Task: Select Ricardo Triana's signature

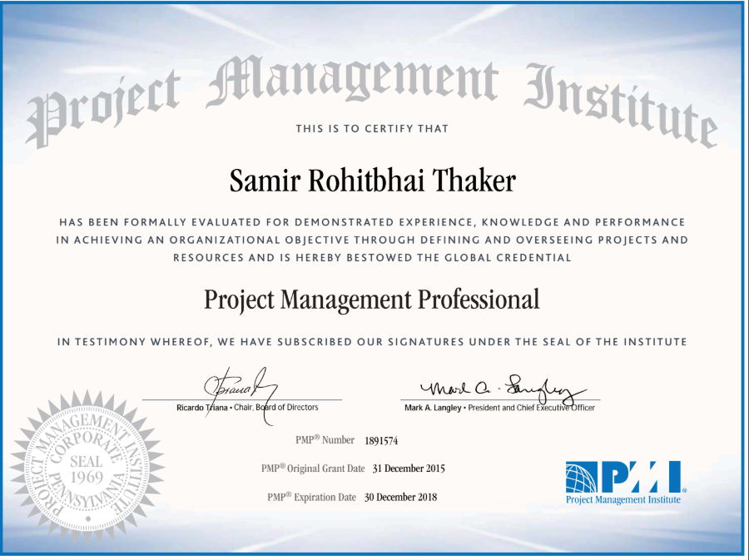Action: coord(241,383)
